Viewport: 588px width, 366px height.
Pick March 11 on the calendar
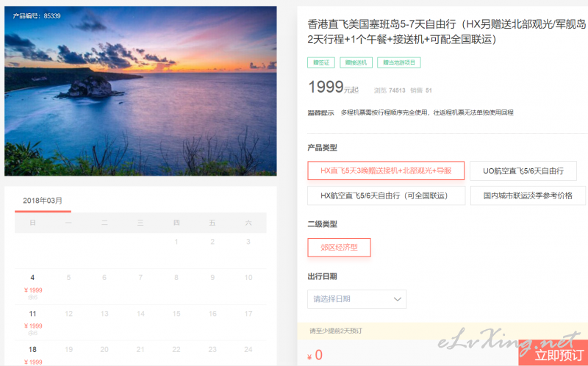coord(32,323)
